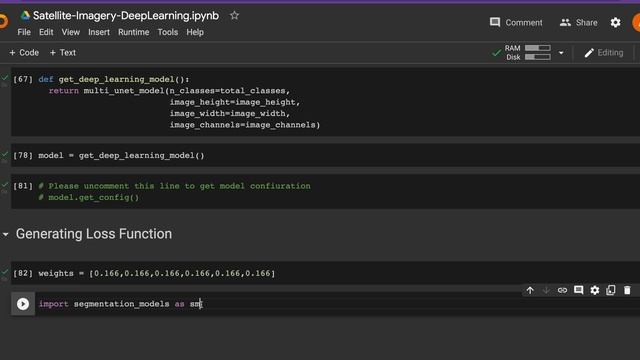Click the commented model.get_config() line
Viewport: 640px width, 360px height.
(x=89, y=198)
